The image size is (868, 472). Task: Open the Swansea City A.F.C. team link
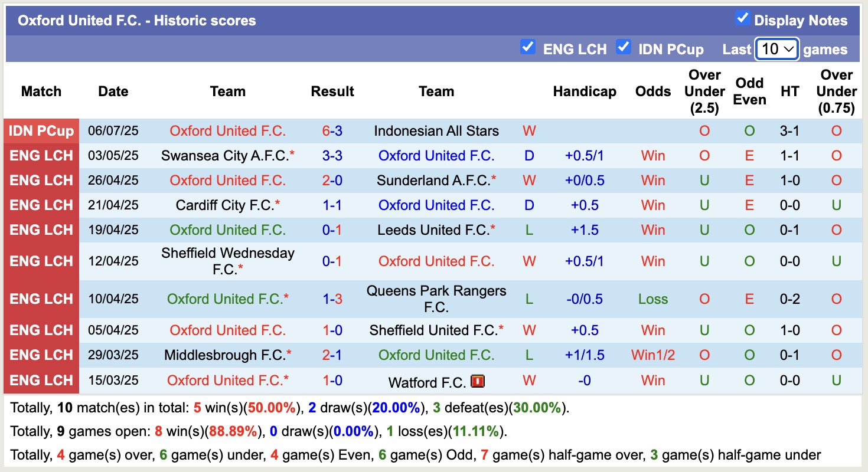coord(227,156)
